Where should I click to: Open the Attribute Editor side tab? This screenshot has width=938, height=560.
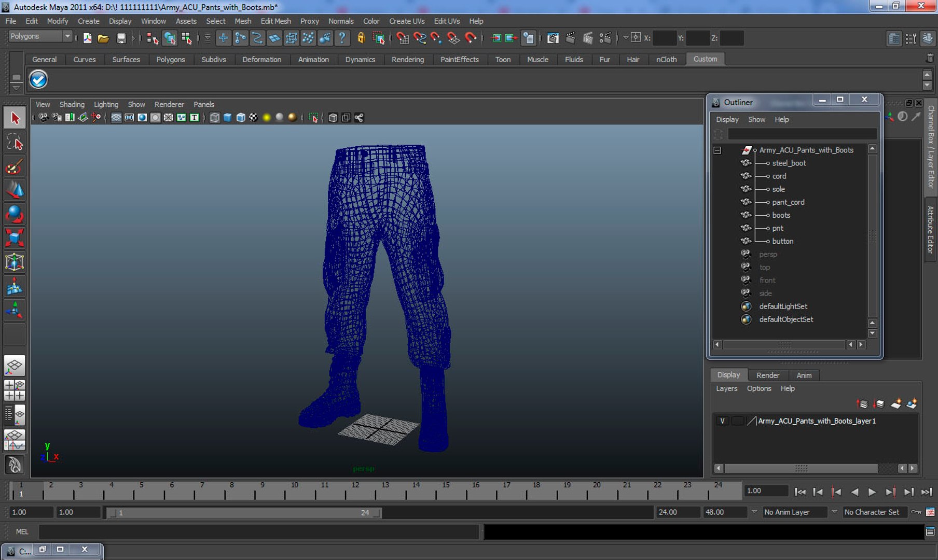931,229
